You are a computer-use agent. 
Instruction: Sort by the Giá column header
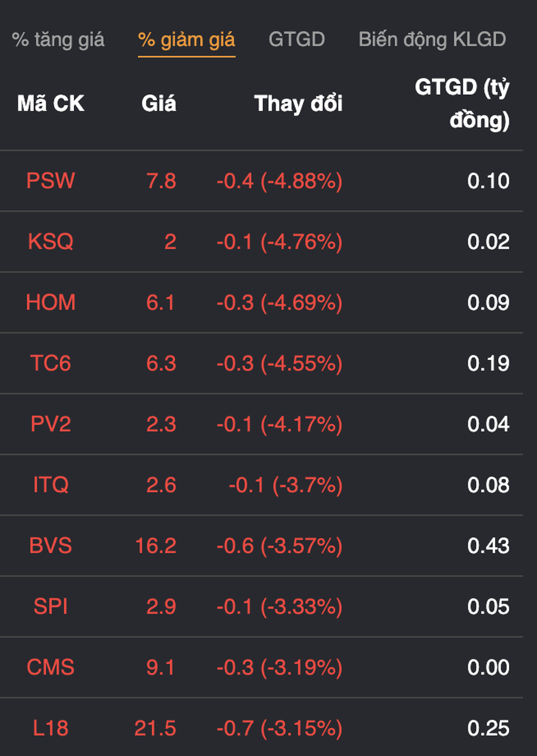pos(158,103)
